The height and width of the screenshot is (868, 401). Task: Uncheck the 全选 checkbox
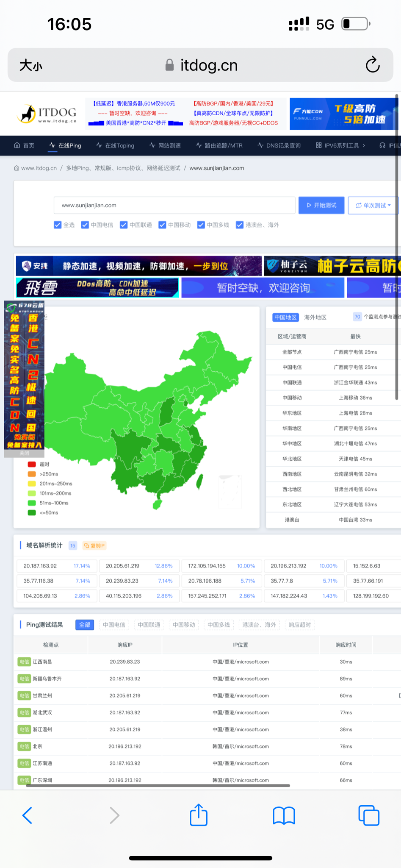tap(58, 225)
